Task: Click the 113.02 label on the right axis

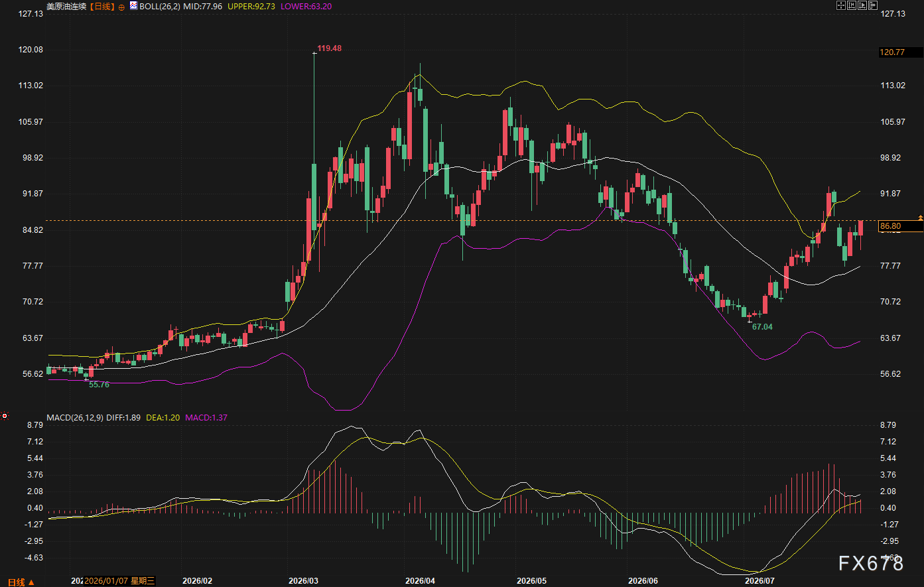Action: pos(892,86)
